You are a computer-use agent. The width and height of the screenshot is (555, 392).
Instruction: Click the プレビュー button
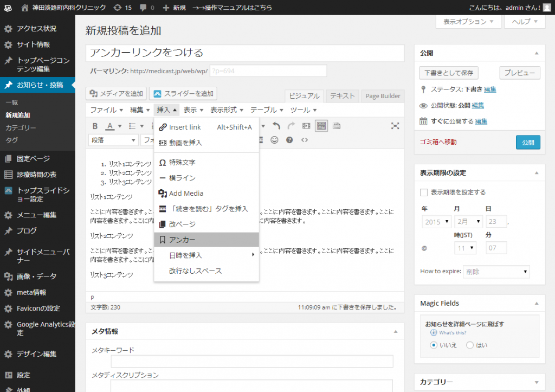tap(520, 73)
